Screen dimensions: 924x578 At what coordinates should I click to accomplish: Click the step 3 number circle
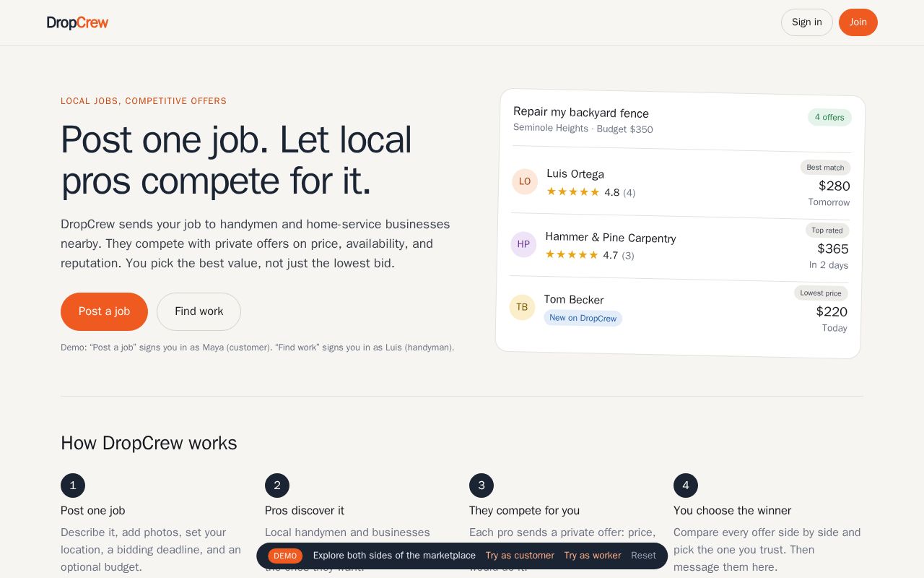click(481, 486)
